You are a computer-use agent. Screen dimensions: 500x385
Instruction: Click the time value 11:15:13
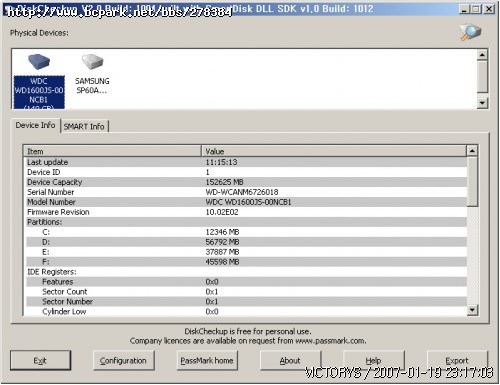pos(221,162)
